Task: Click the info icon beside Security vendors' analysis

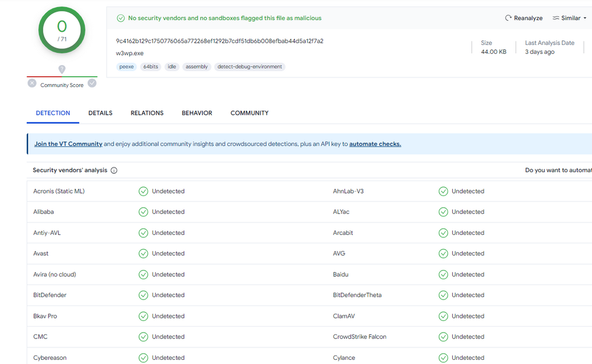Action: 114,170
